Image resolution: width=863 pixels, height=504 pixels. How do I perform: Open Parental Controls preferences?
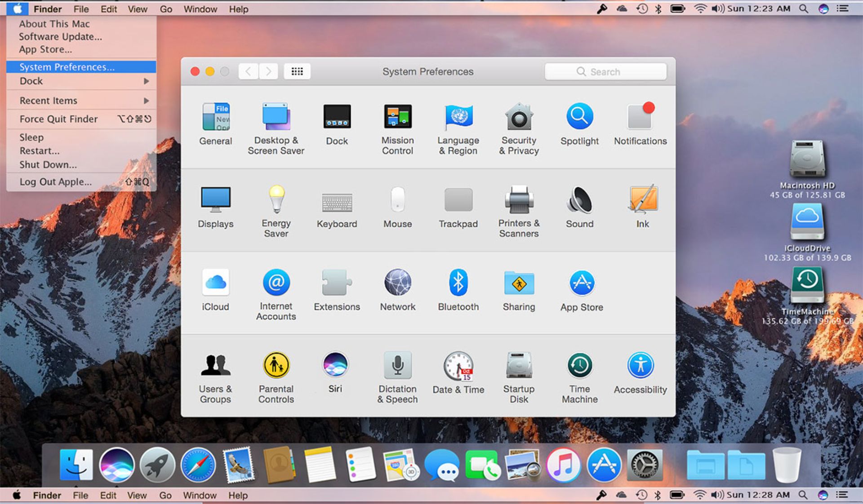pyautogui.click(x=276, y=377)
